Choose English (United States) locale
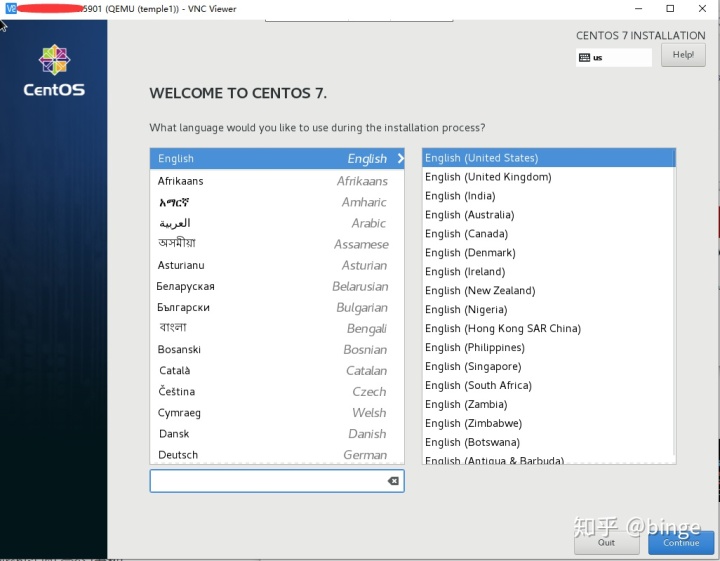 (548, 158)
